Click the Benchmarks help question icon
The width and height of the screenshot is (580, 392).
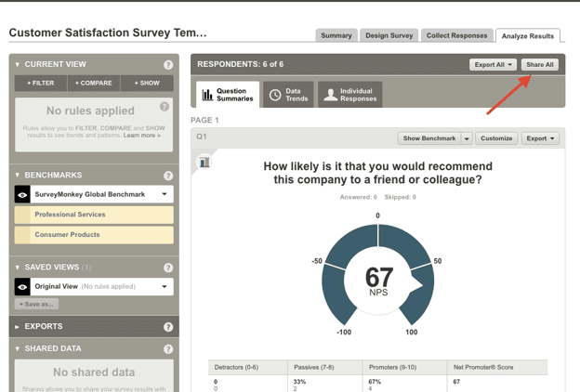168,176
